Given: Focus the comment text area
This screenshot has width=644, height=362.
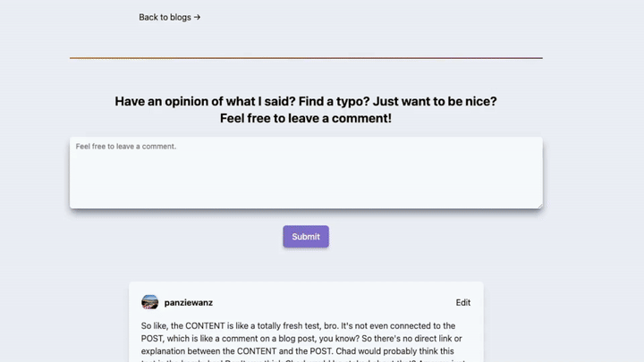Looking at the screenshot, I should coord(306,173).
